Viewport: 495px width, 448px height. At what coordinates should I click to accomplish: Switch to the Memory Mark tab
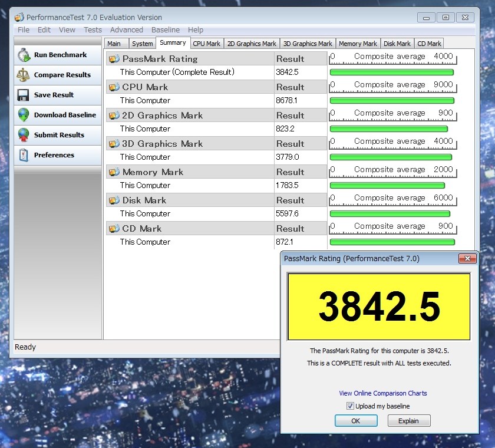click(x=358, y=44)
